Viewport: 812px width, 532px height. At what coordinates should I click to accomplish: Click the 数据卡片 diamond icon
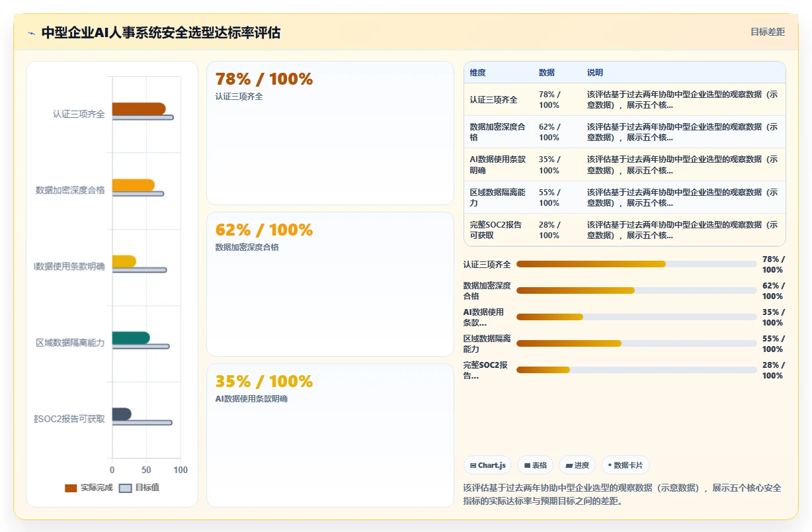(610, 466)
